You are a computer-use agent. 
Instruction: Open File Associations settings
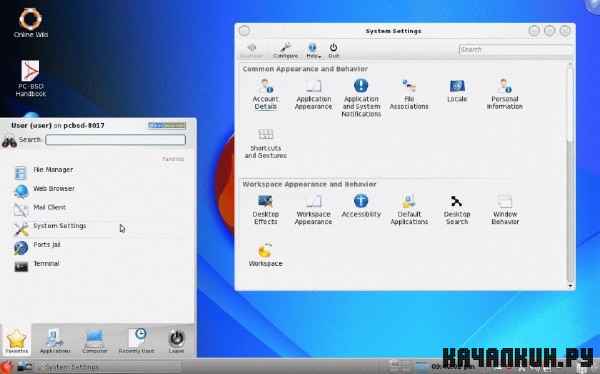click(x=409, y=94)
